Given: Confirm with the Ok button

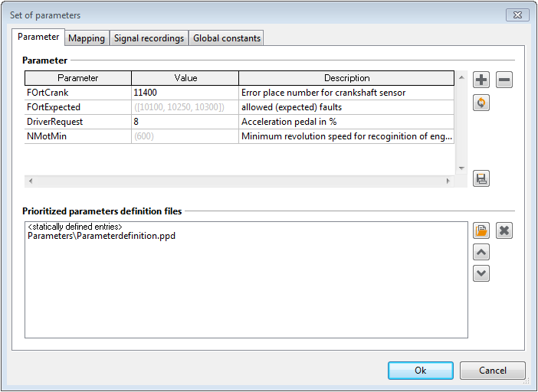Looking at the screenshot, I should click(421, 371).
